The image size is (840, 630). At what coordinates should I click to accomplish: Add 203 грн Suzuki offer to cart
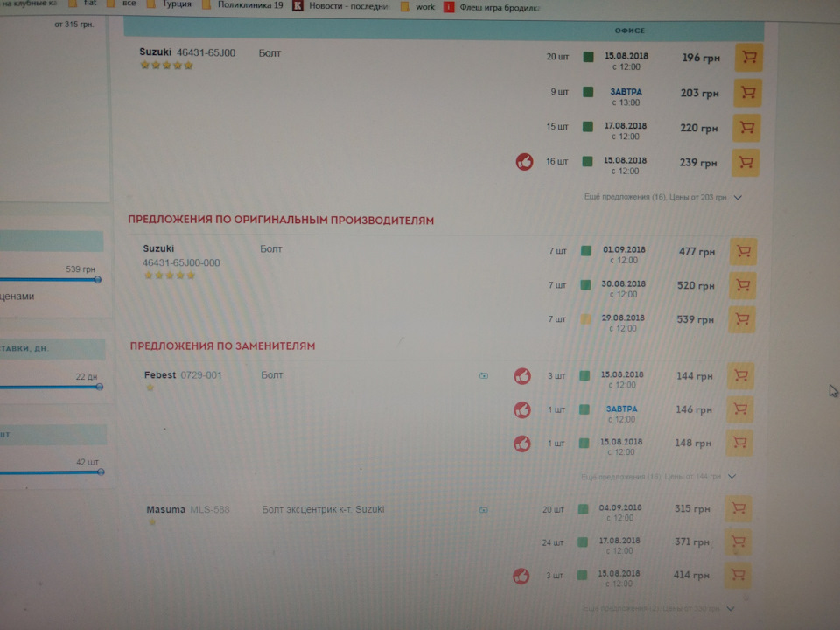(748, 93)
